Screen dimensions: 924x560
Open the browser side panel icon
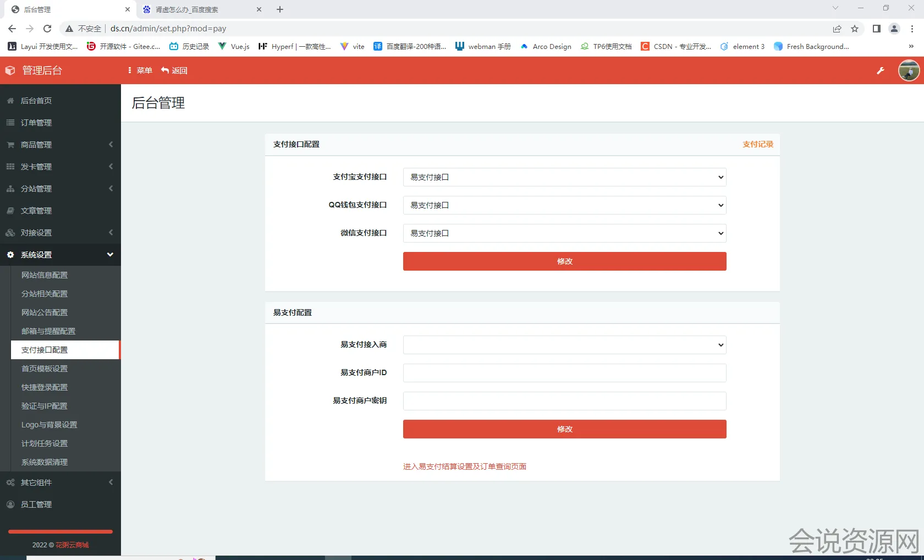pos(876,29)
